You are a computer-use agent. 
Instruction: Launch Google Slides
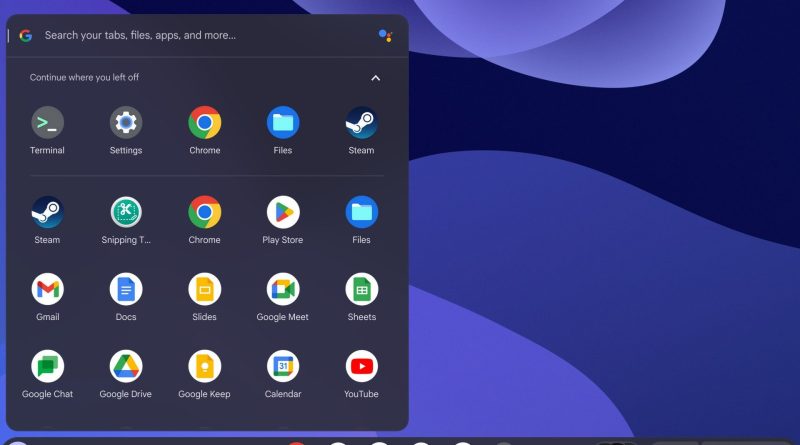(x=205, y=289)
